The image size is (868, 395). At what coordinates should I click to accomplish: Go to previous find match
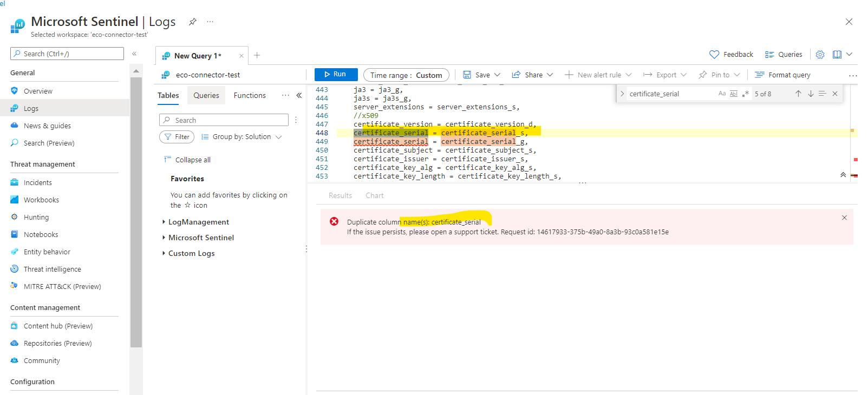click(798, 94)
